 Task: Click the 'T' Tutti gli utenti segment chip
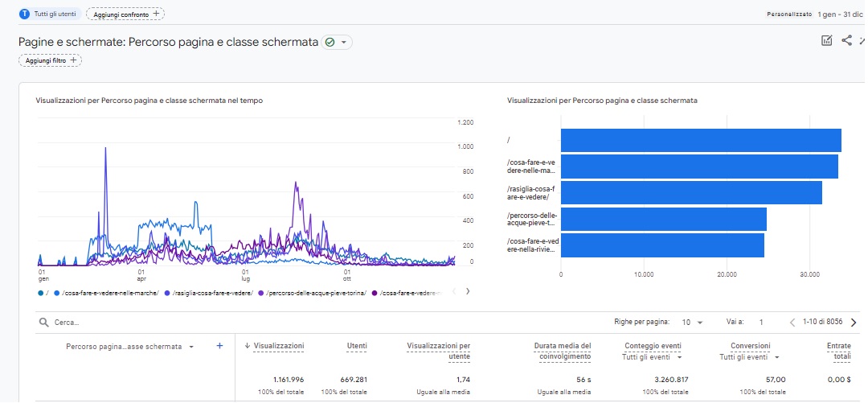click(x=50, y=14)
